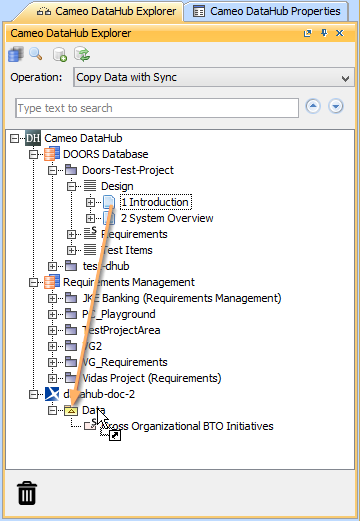Select the Requirements Management label
The image size is (360, 521).
coord(129,282)
